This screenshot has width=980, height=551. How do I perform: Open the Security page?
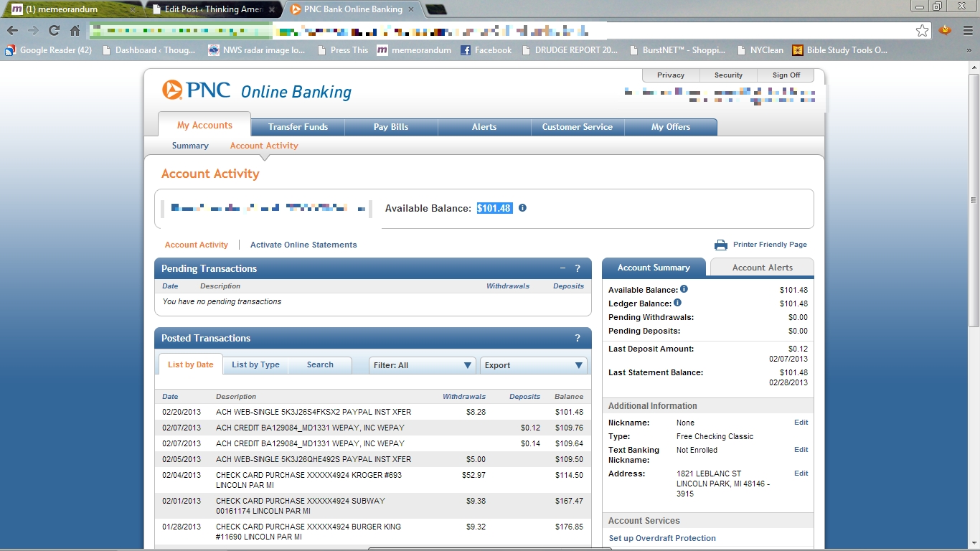point(729,75)
